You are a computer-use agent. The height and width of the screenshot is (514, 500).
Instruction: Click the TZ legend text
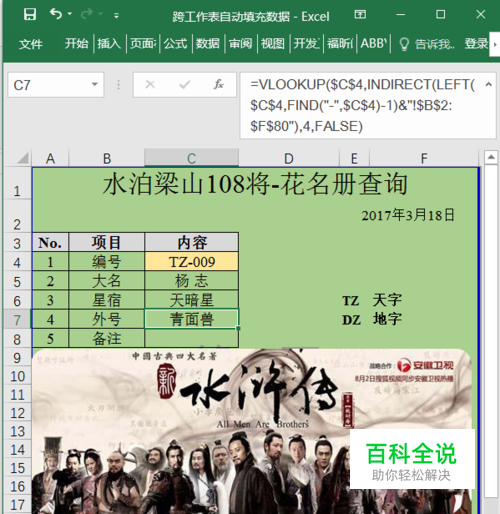pyautogui.click(x=351, y=301)
